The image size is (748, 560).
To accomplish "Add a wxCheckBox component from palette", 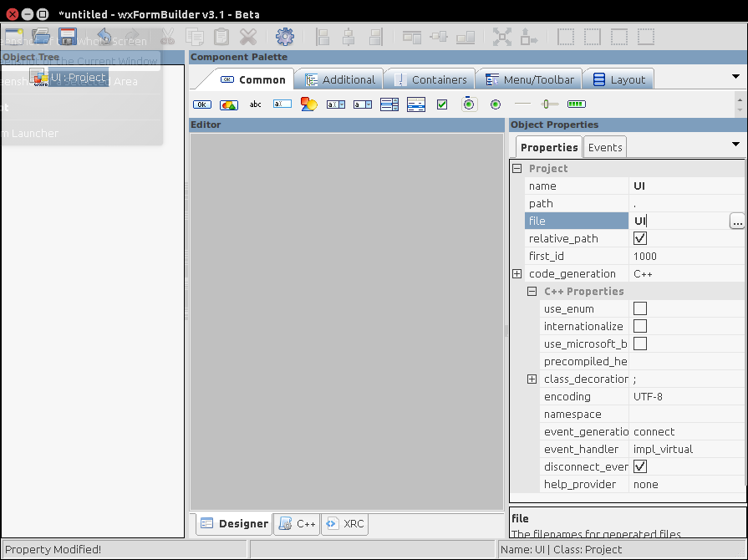I will click(x=442, y=104).
